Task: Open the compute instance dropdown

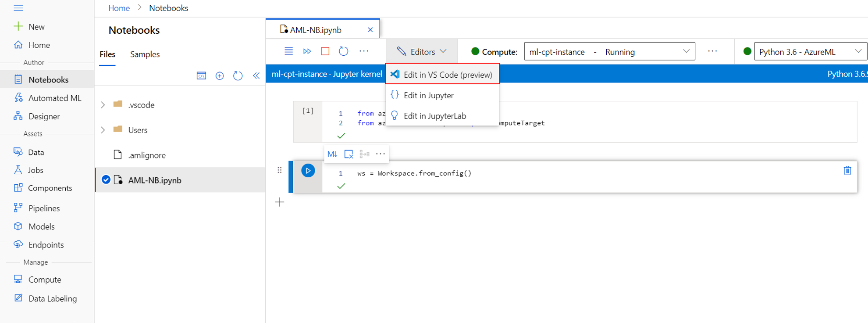Action: point(609,51)
